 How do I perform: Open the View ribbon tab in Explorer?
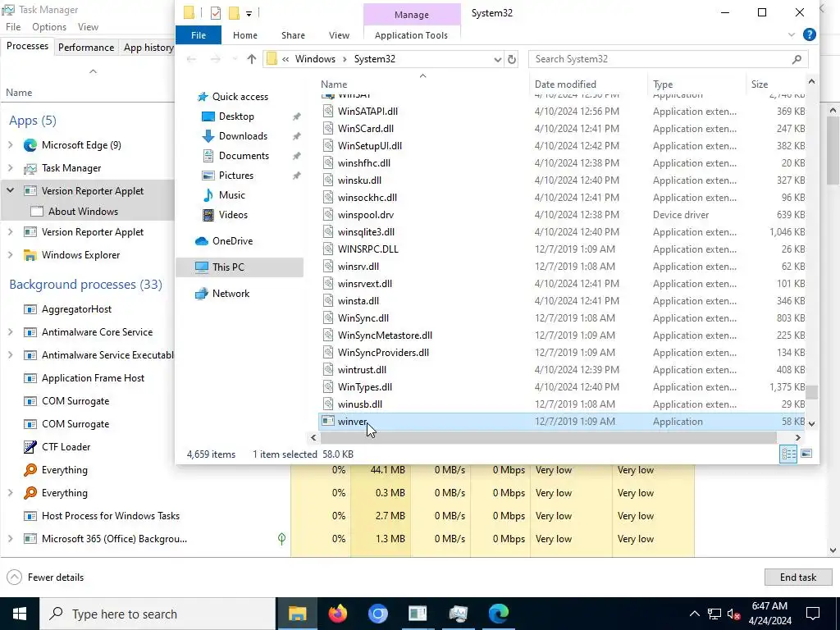(339, 34)
